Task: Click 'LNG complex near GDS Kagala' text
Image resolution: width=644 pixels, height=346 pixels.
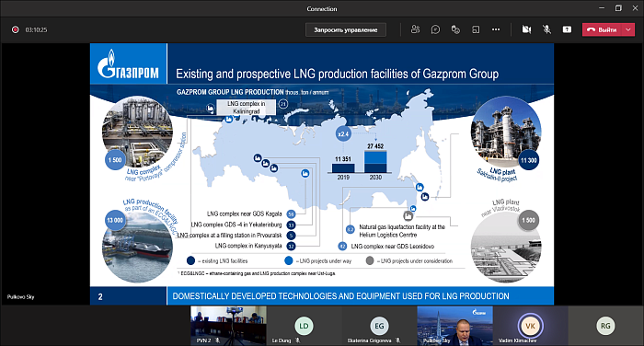Action: [245, 213]
